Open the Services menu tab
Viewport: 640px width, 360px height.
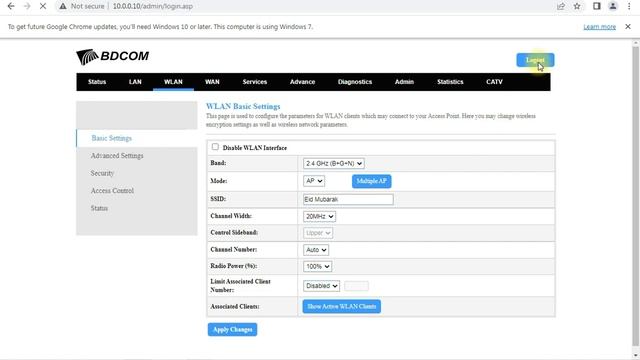[x=255, y=82]
